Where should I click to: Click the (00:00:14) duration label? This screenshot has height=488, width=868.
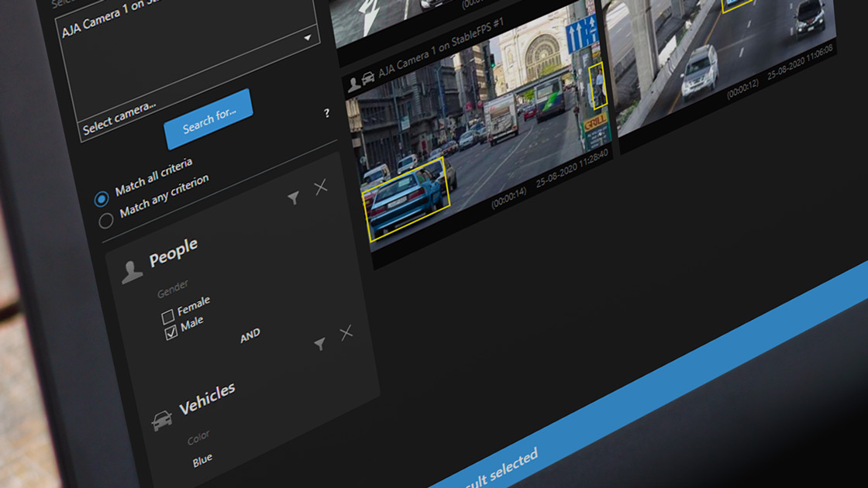508,198
